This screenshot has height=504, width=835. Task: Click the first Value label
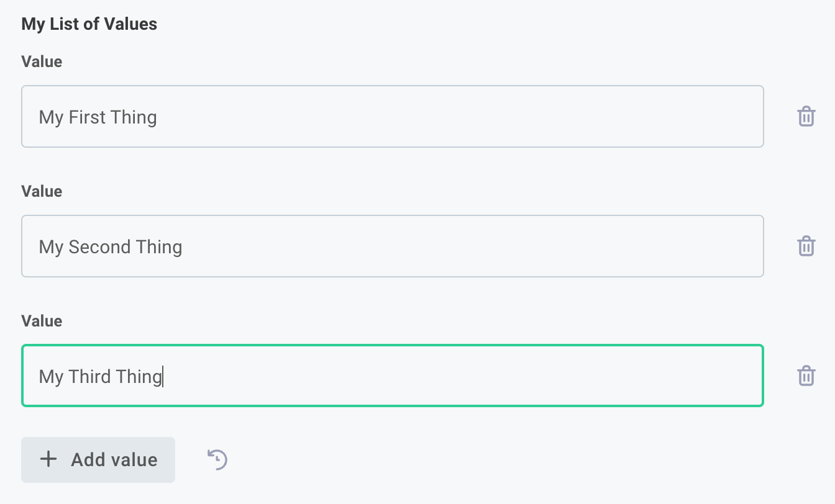coord(41,61)
